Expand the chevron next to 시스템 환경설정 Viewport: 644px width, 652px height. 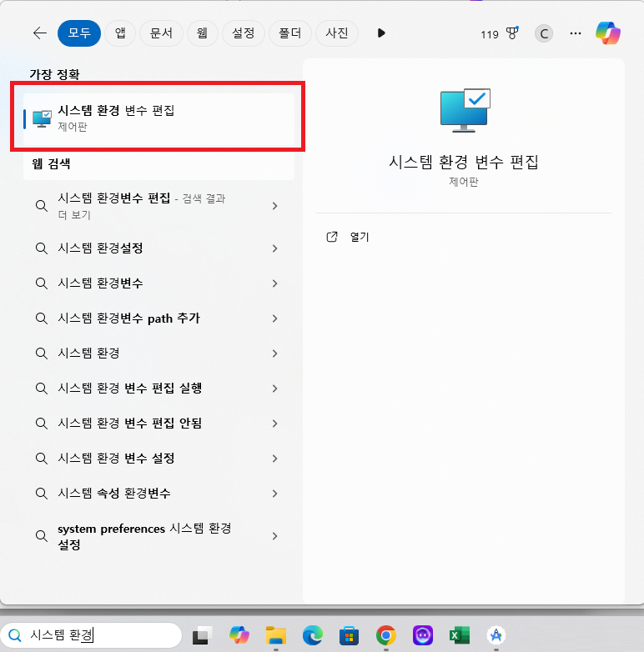(274, 248)
